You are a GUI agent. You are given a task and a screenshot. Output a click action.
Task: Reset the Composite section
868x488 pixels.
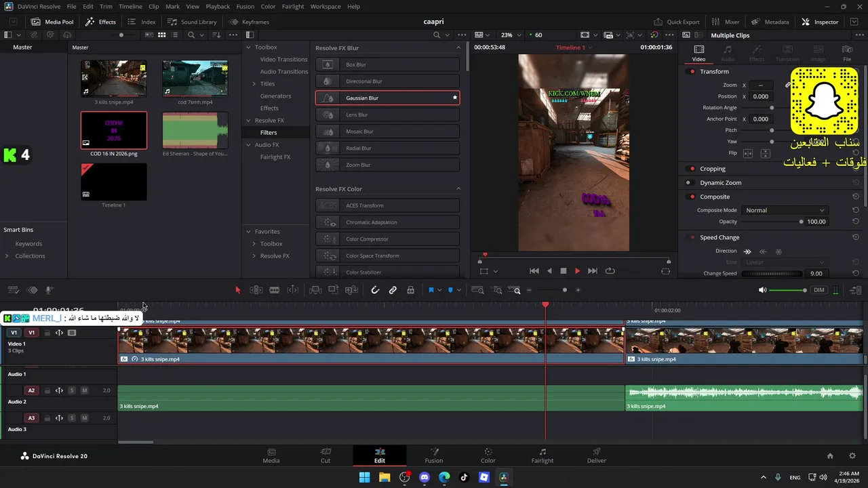(x=856, y=197)
